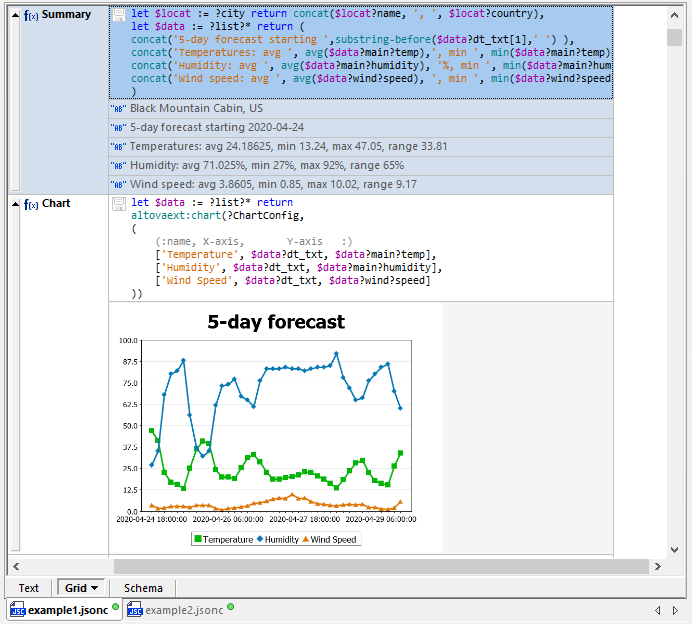This screenshot has height=624, width=692.
Task: Click the string type icon beside Wind speed result
Action: coord(119,185)
